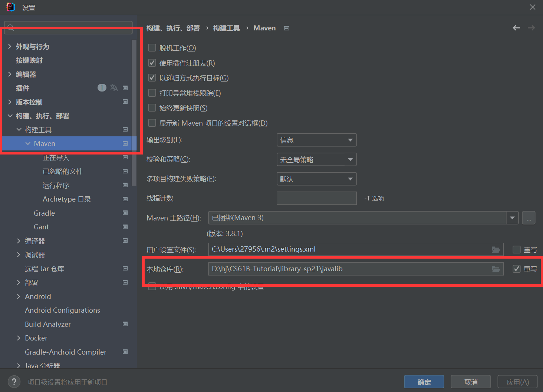Image resolution: width=543 pixels, height=392 pixels.
Task: Select 按键映射 in settings tree
Action: (x=29, y=60)
